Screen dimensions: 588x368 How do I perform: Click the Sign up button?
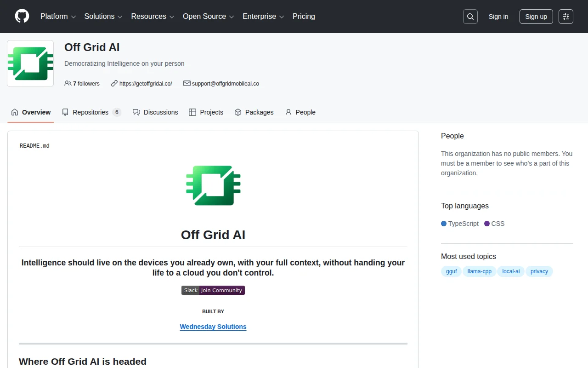point(536,17)
